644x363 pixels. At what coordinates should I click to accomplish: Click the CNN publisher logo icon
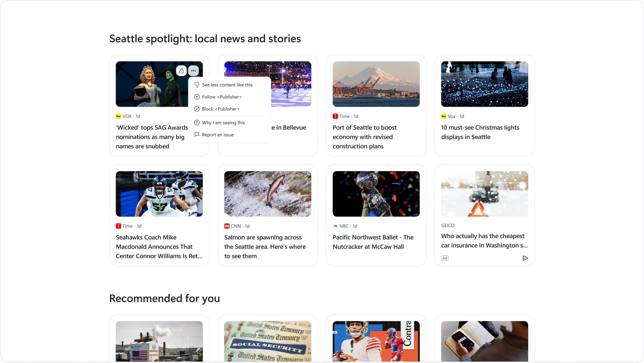pyautogui.click(x=227, y=226)
